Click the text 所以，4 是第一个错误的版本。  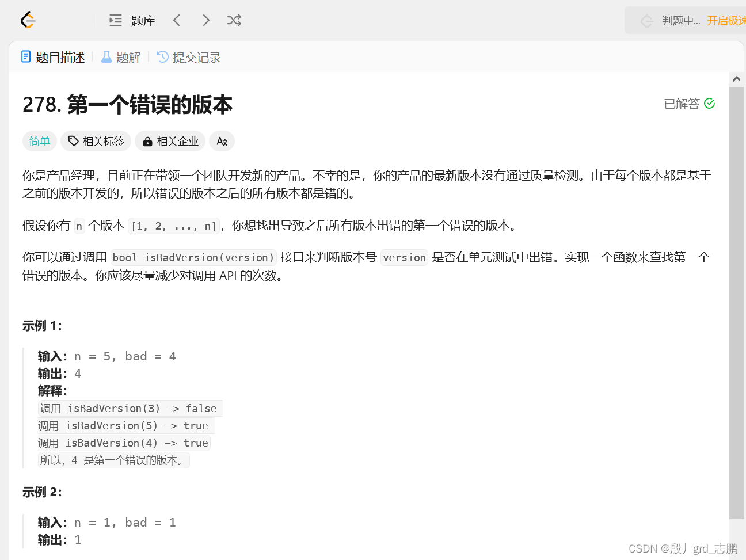[x=113, y=460]
